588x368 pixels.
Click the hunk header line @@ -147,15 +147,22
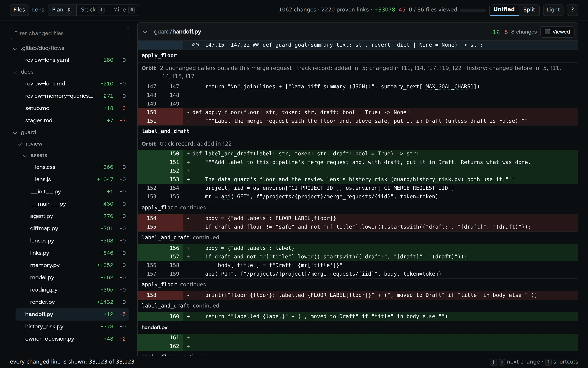[357, 45]
